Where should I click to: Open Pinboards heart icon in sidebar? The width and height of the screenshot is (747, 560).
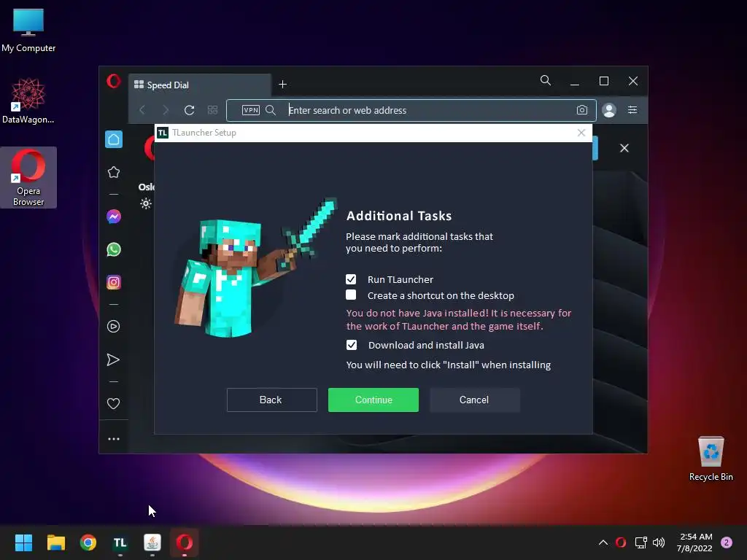coord(113,404)
